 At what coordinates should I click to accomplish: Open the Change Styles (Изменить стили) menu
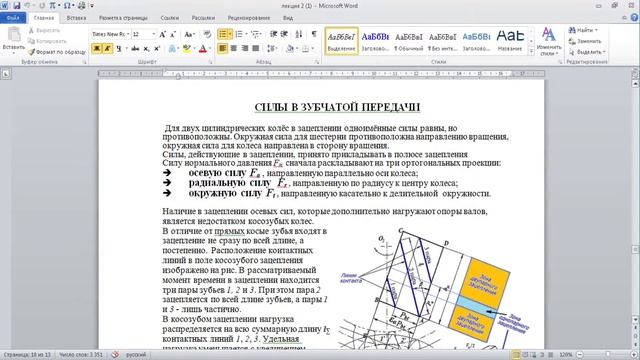[549, 42]
